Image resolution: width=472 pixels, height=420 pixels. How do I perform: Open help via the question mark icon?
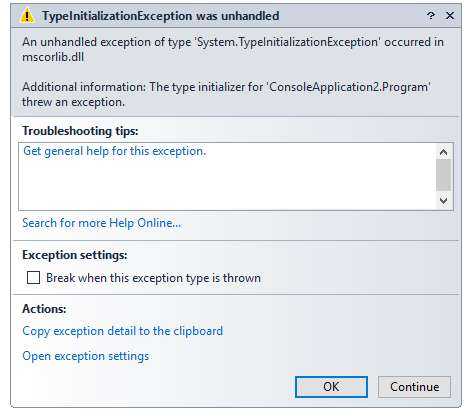coord(431,15)
